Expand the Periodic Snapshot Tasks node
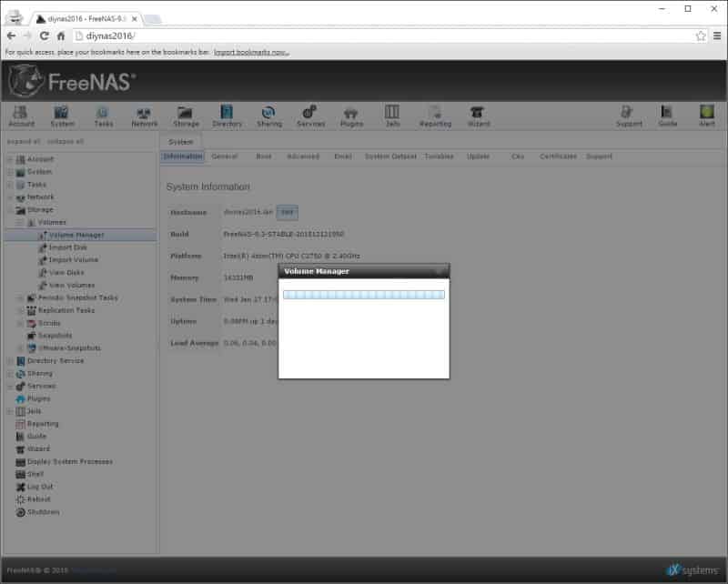The image size is (728, 584). pos(20,297)
